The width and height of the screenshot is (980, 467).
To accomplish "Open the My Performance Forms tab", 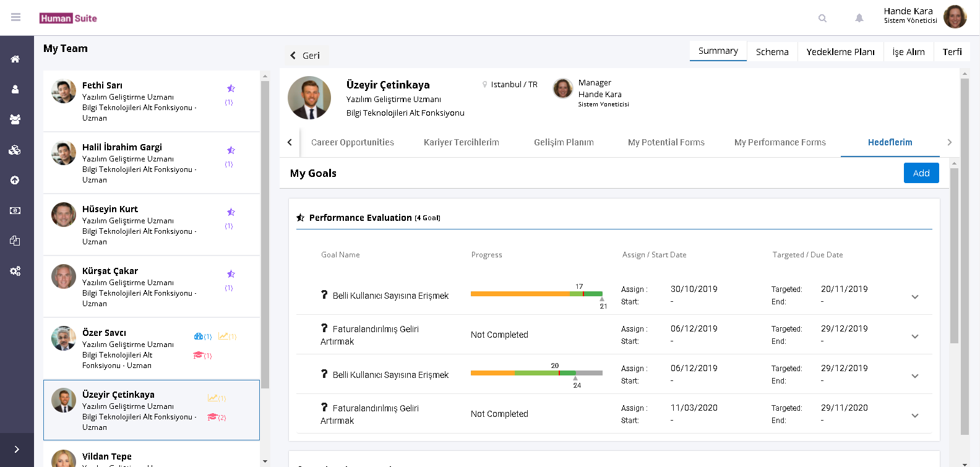I will [x=780, y=142].
